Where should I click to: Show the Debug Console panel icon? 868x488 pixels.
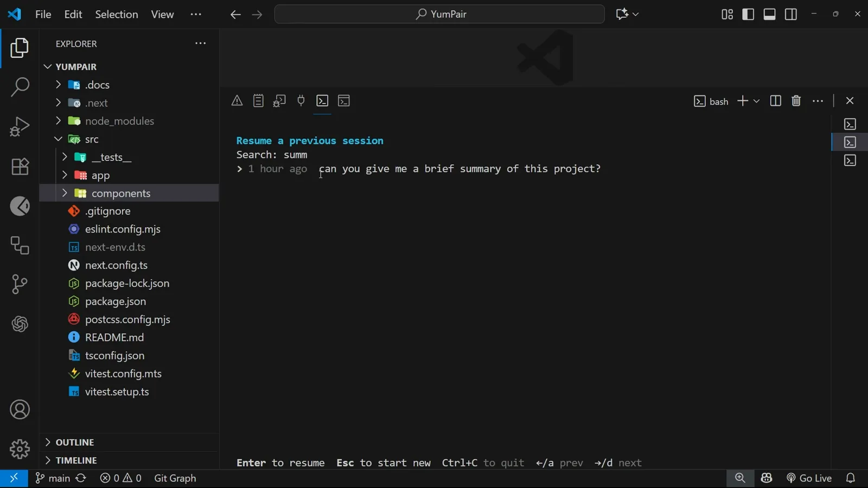pos(279,101)
